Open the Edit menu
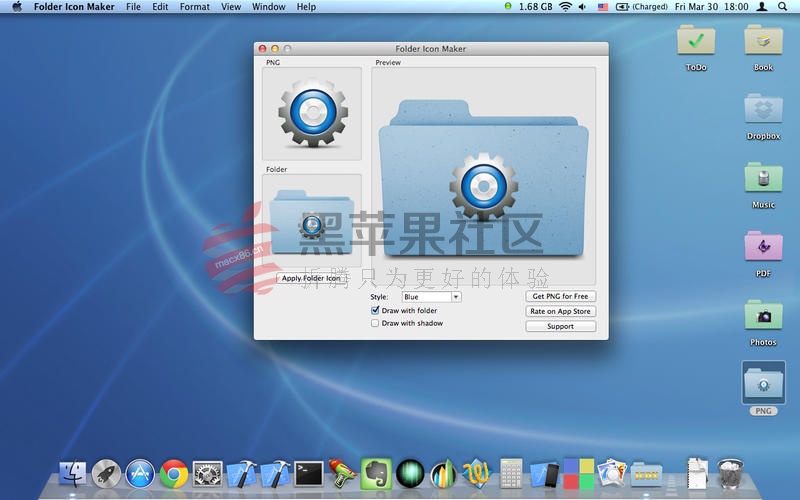This screenshot has height=500, width=800. click(x=160, y=7)
